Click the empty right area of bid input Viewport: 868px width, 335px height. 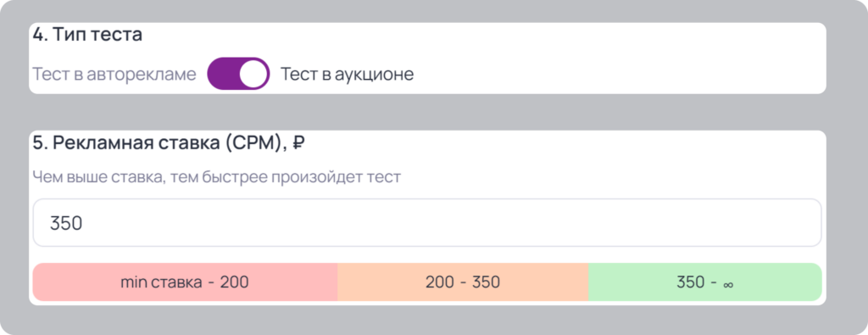pyautogui.click(x=609, y=222)
